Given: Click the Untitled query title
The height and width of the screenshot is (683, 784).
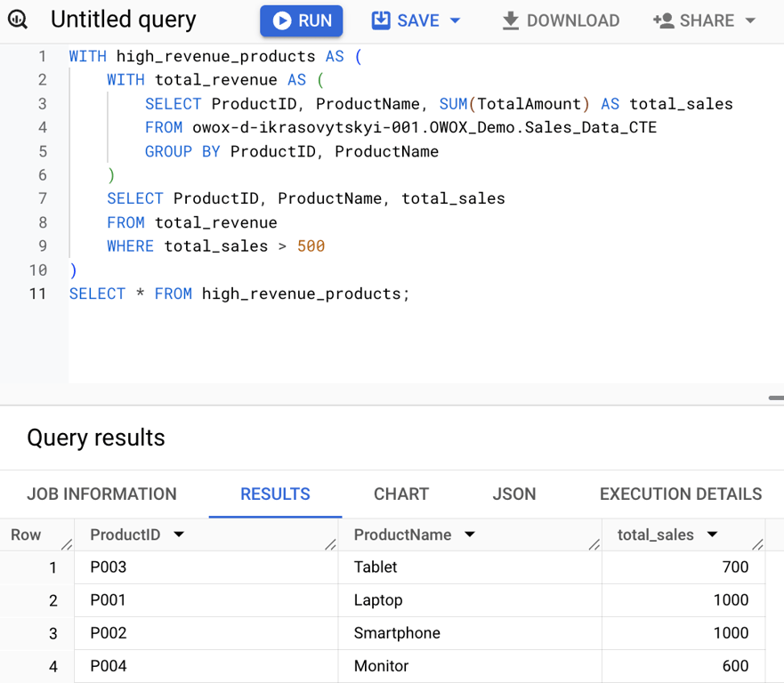Looking at the screenshot, I should click(124, 20).
